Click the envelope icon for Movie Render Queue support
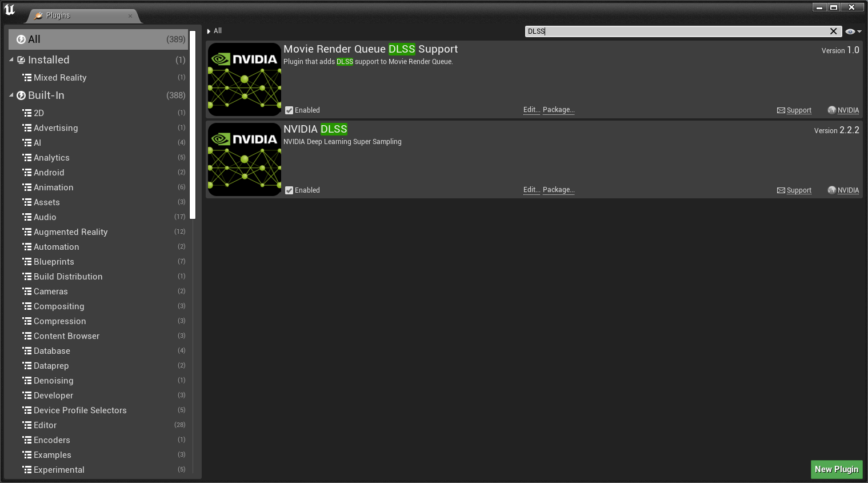The height and width of the screenshot is (483, 868). tap(781, 110)
